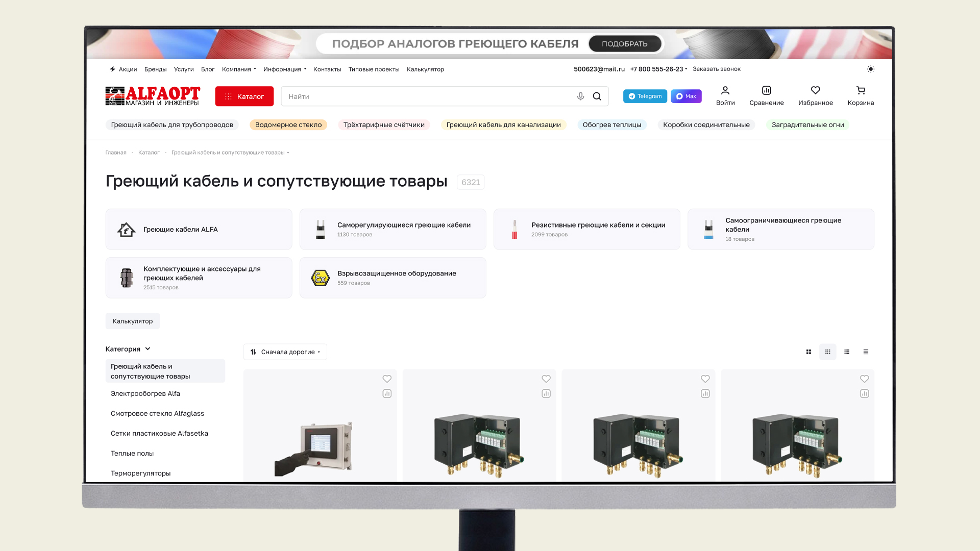The width and height of the screenshot is (980, 551).
Task: Select Греющий кабель для трубопроводов tag
Action: (172, 125)
